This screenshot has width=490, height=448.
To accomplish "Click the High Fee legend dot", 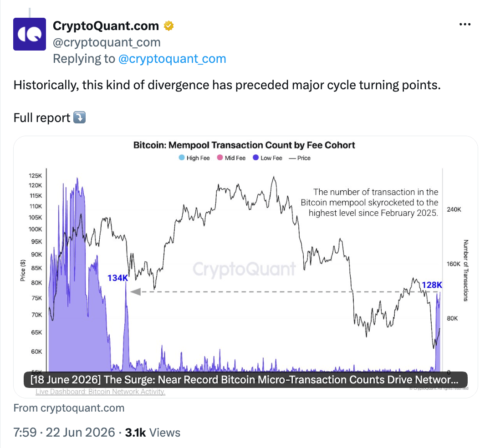I will [182, 158].
